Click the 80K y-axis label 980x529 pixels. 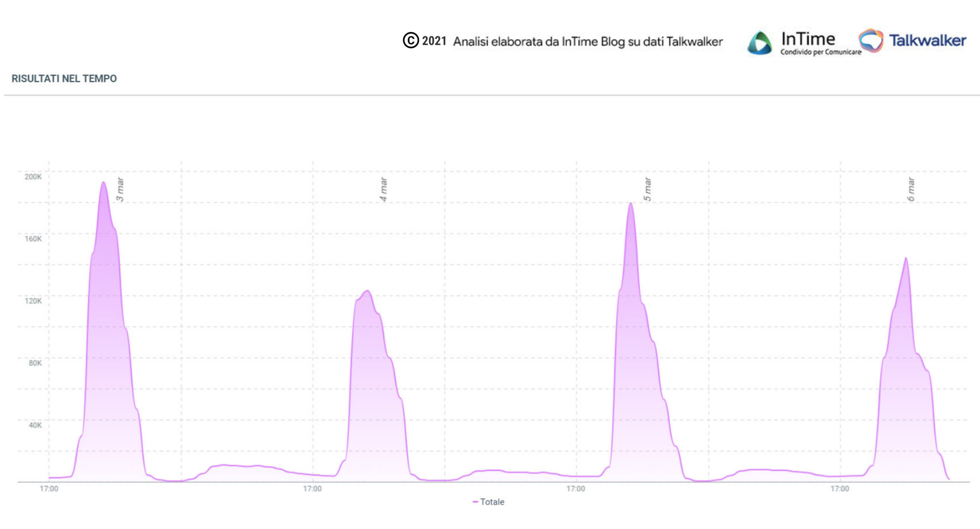[35, 362]
